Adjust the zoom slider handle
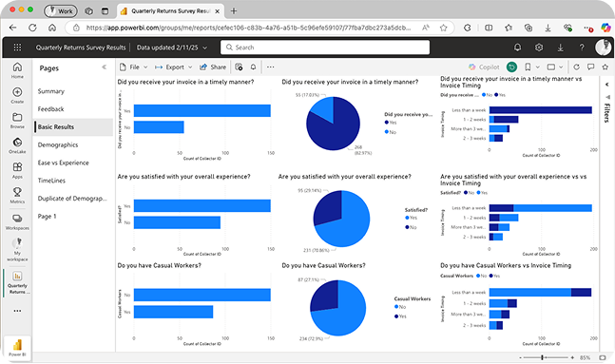Viewport: 615px width, 364px height. [543, 357]
